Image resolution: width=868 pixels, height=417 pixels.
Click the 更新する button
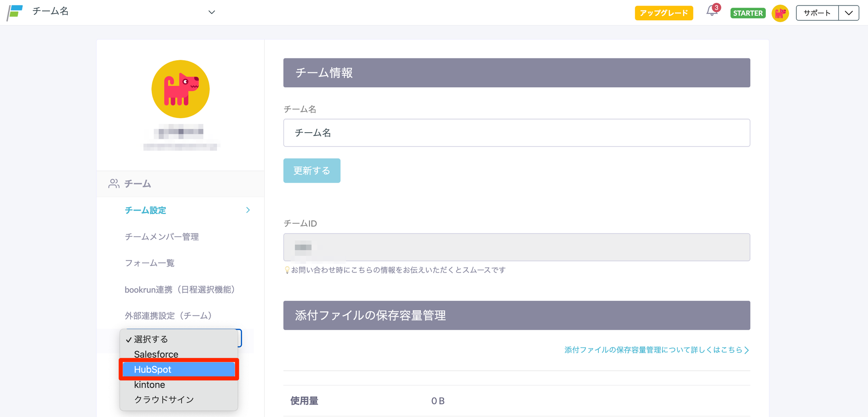(x=312, y=171)
